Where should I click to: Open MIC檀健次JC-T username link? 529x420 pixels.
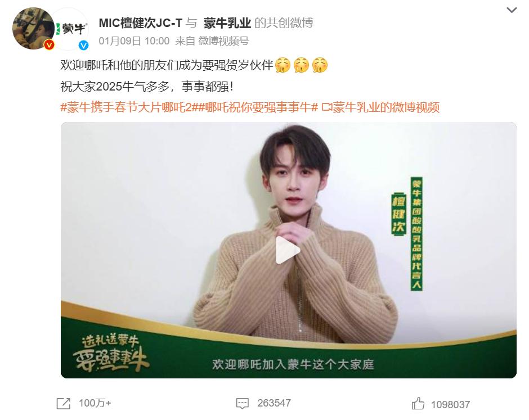click(x=140, y=23)
